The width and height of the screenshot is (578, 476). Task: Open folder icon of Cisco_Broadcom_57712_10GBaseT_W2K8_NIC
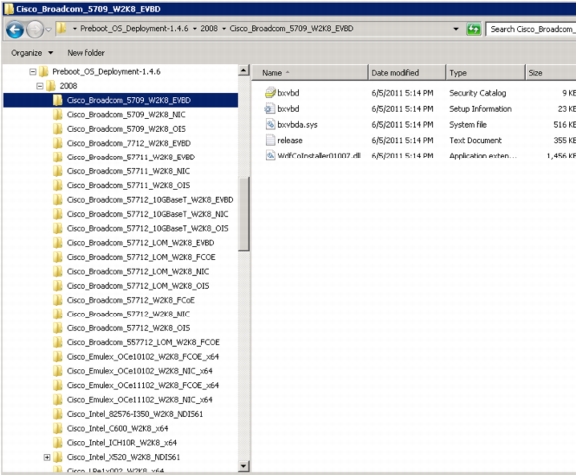[58, 214]
